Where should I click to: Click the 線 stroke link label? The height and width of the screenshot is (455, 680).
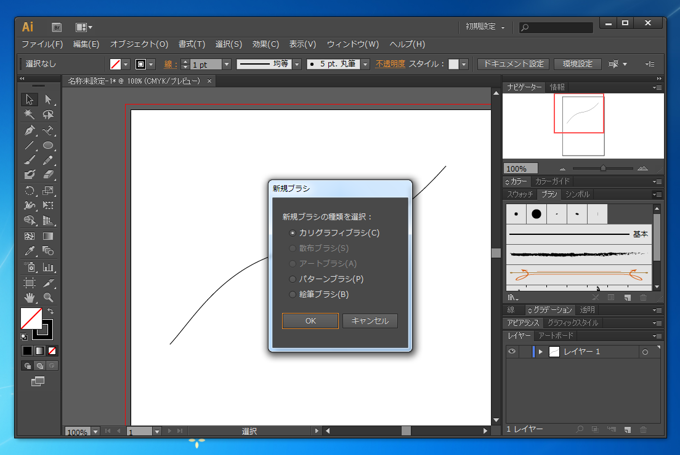coord(170,64)
